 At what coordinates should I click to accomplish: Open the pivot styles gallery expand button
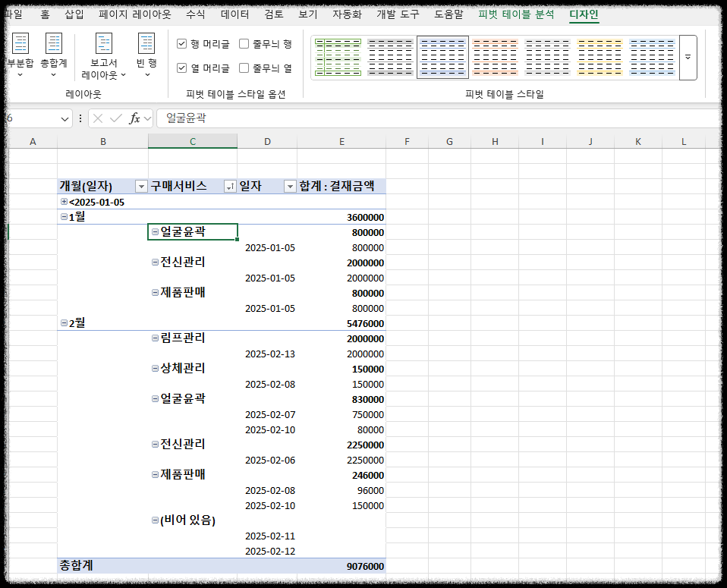coord(688,57)
